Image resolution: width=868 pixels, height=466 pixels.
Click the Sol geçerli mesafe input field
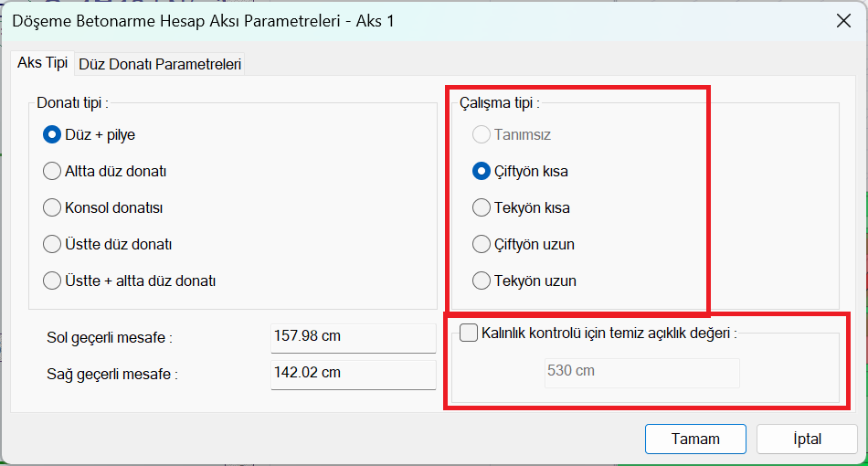tap(353, 336)
